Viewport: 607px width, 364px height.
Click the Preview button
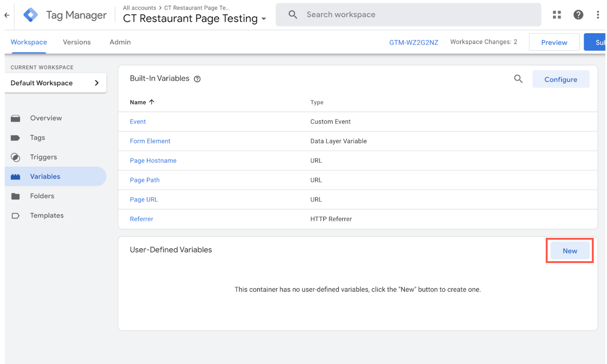pos(554,42)
